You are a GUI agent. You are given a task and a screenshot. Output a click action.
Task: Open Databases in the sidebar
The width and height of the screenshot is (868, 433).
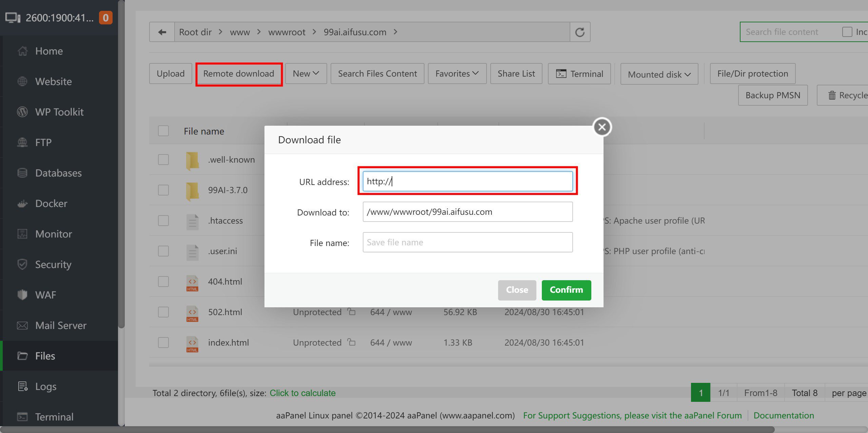58,173
